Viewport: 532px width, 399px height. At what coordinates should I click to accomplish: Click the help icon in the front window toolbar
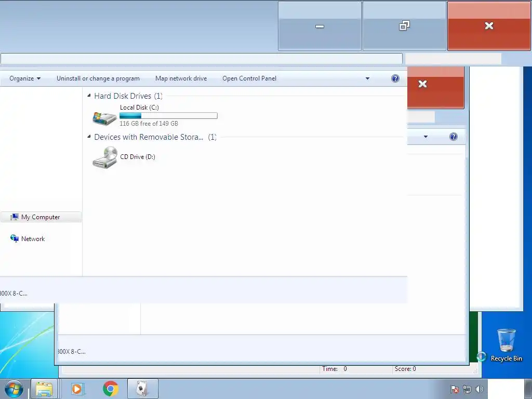point(395,78)
